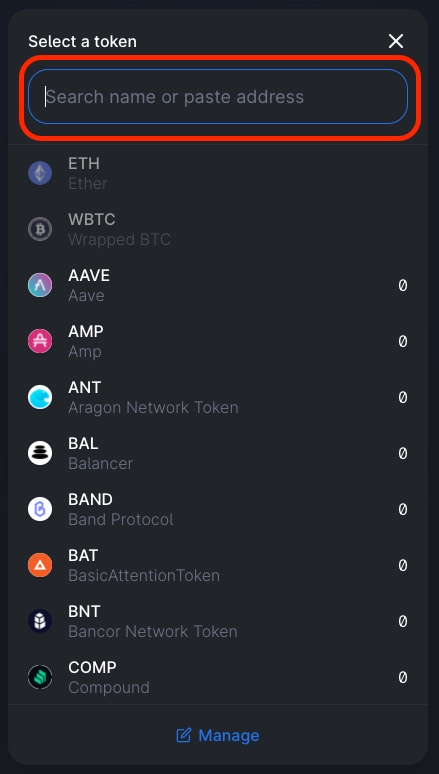The image size is (439, 774).
Task: Close the Select a token dialog
Action: coord(396,41)
